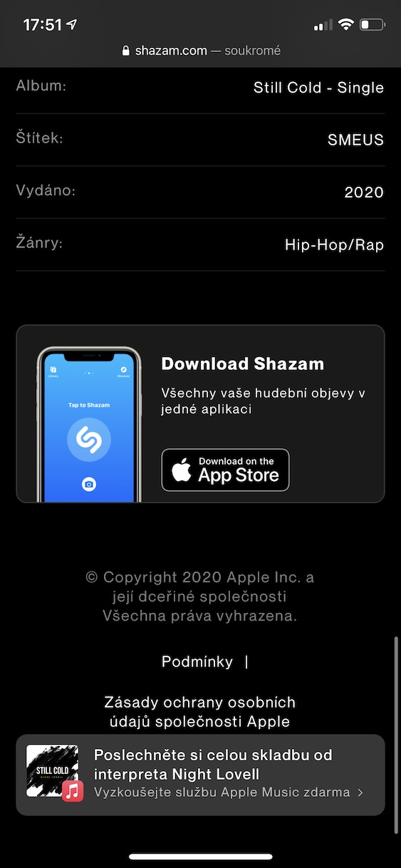The width and height of the screenshot is (401, 868).
Task: Open the Apple Music banner chevron
Action: pos(360,792)
